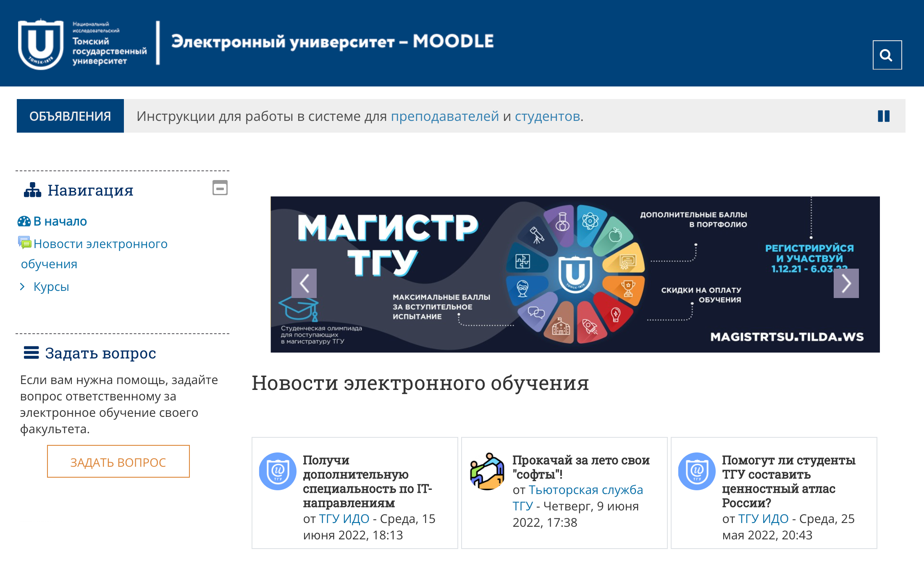Click the dashboard icon beside В начало

point(24,221)
